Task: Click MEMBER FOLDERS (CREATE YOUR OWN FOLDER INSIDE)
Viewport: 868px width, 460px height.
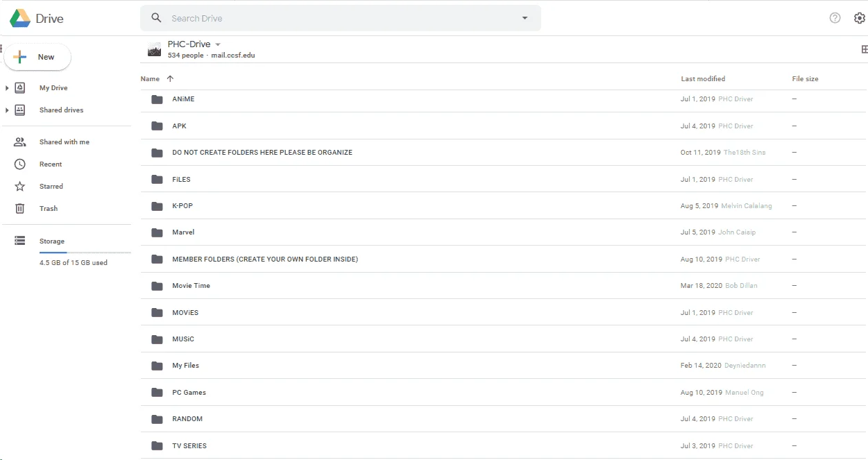Action: [265, 259]
